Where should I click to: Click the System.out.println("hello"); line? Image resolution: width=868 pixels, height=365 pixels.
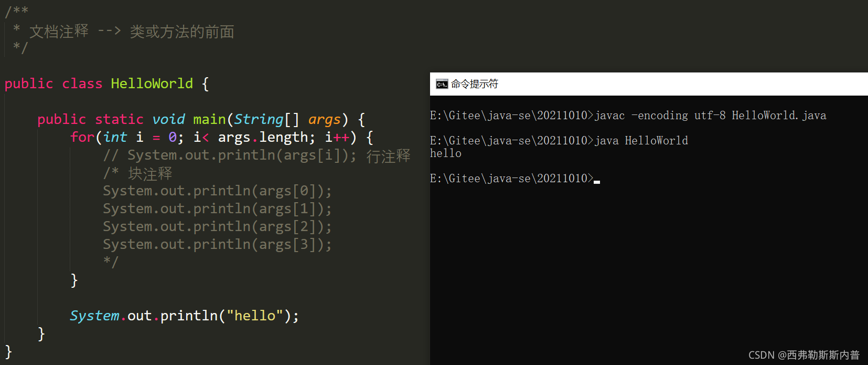185,316
